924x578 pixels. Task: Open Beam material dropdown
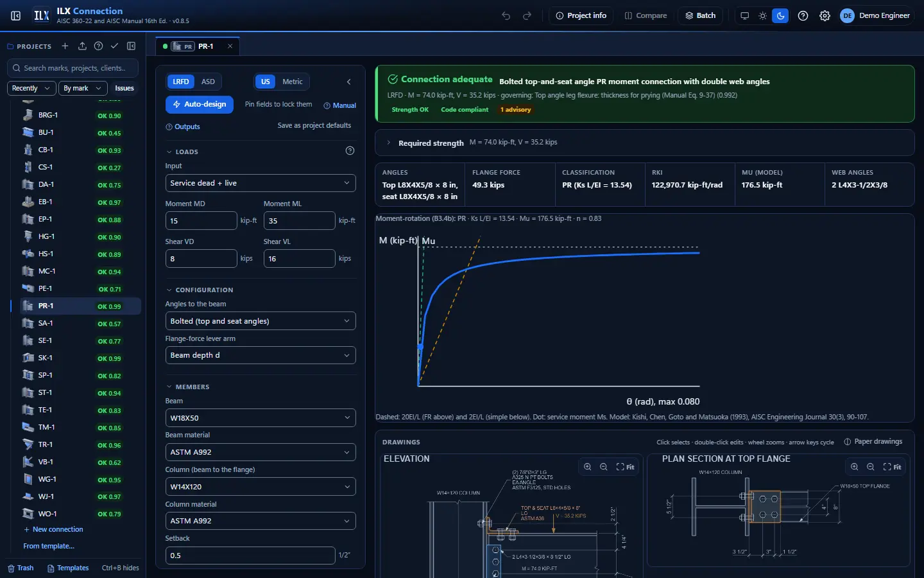261,452
